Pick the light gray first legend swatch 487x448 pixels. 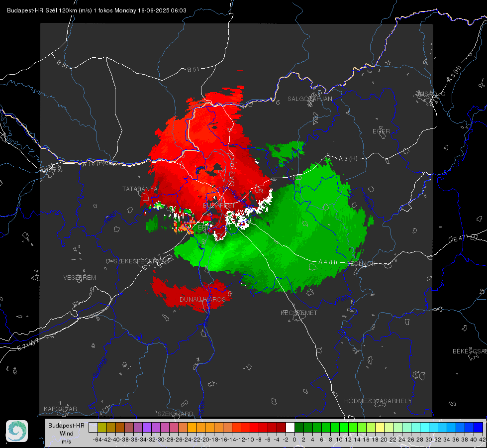[x=93, y=427]
